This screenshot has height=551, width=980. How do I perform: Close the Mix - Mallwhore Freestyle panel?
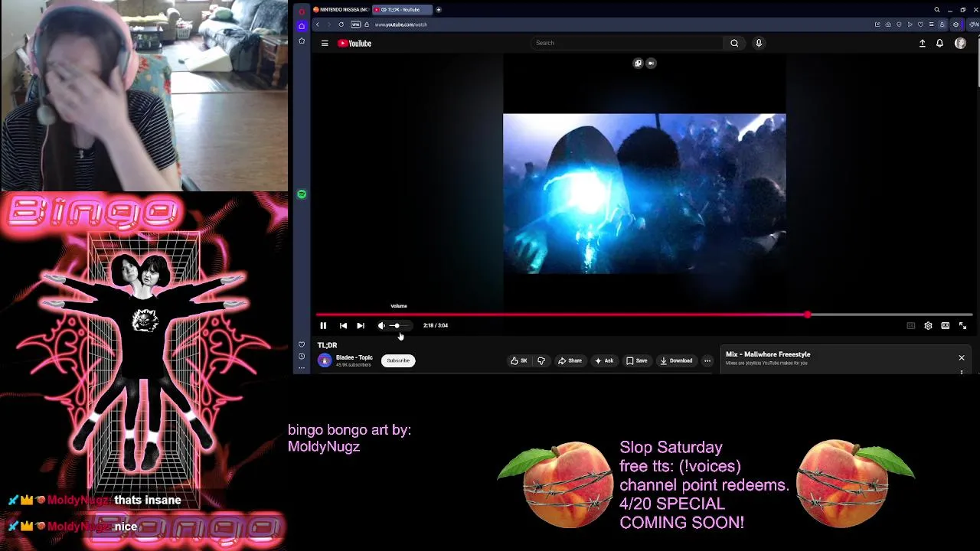click(x=962, y=357)
